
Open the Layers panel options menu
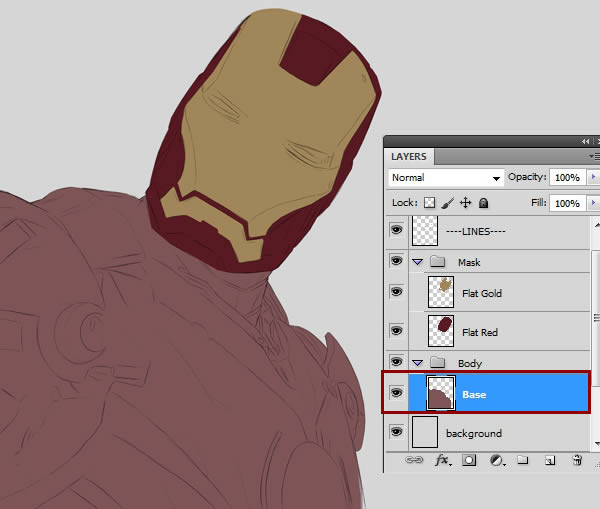(594, 156)
